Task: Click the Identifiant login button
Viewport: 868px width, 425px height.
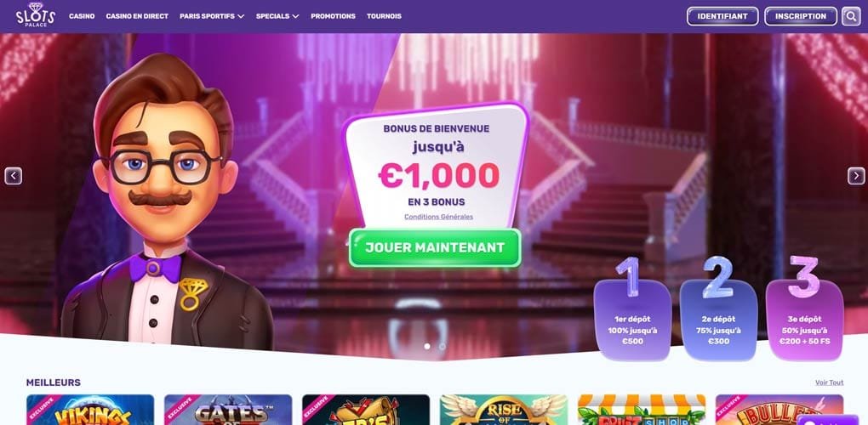Action: pyautogui.click(x=722, y=16)
